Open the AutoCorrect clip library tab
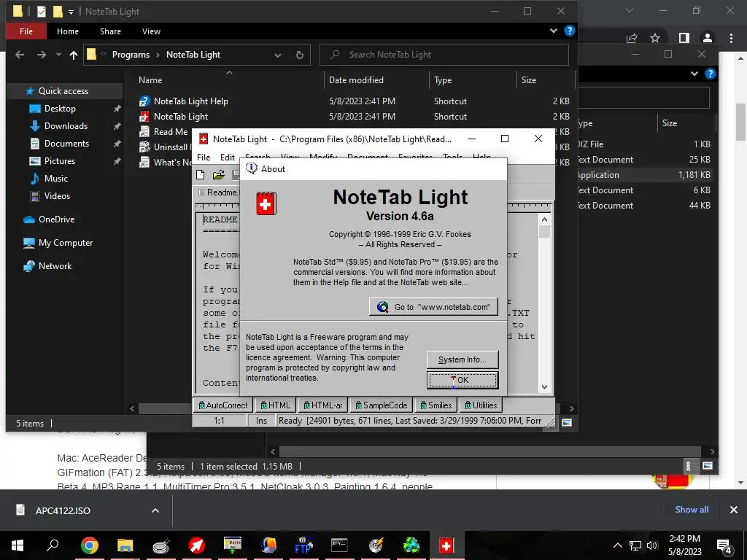The width and height of the screenshot is (747, 560). [222, 405]
